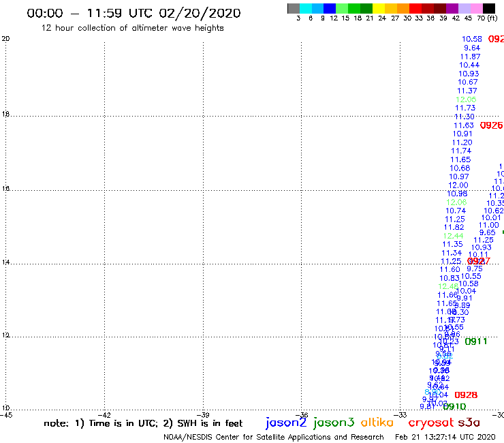Pick the yellow swatch in the wave height legend

tap(379, 8)
